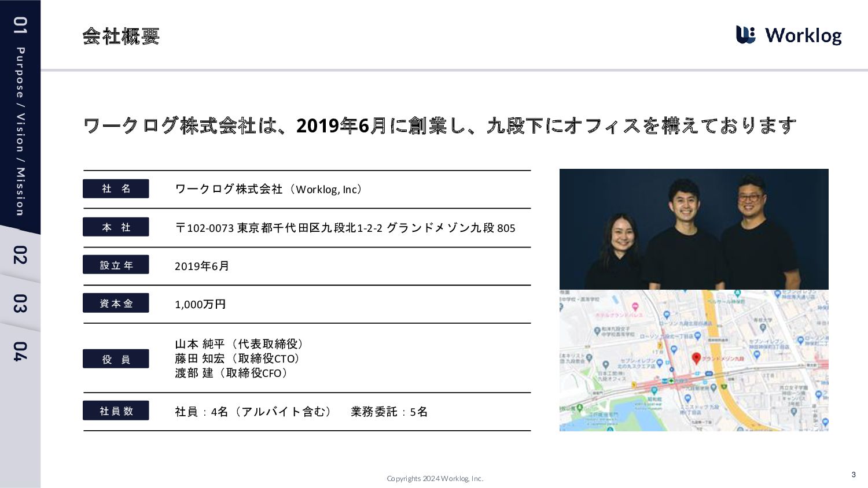Image resolution: width=868 pixels, height=488 pixels.
Task: Click the 設立年 label
Action: point(116,265)
